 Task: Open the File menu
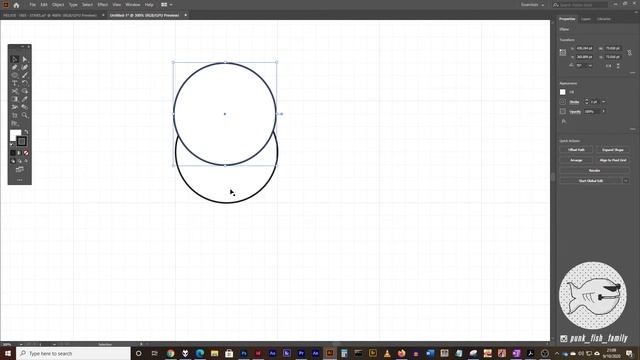(32, 5)
